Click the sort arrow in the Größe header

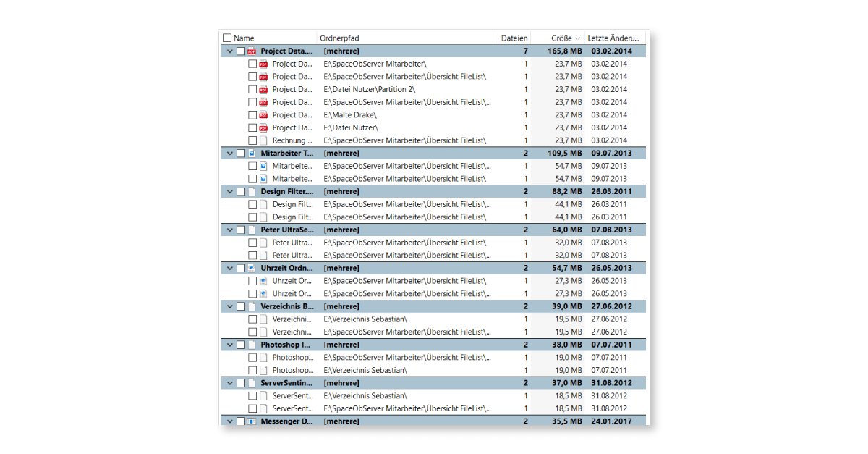pyautogui.click(x=578, y=38)
